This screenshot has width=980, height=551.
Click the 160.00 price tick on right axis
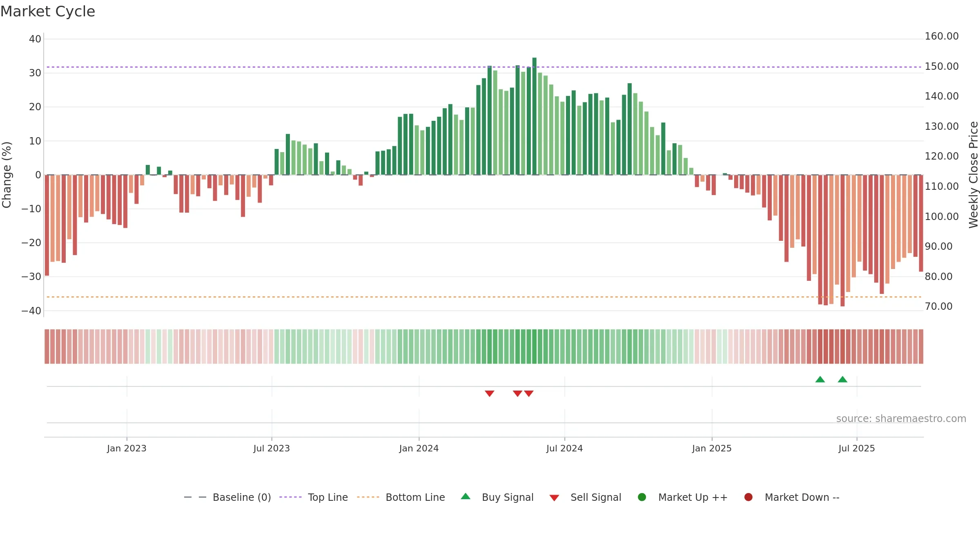tap(942, 36)
